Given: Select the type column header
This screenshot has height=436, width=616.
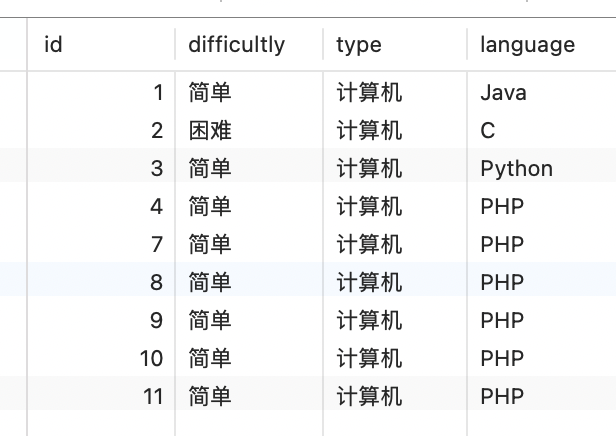Looking at the screenshot, I should [395, 44].
